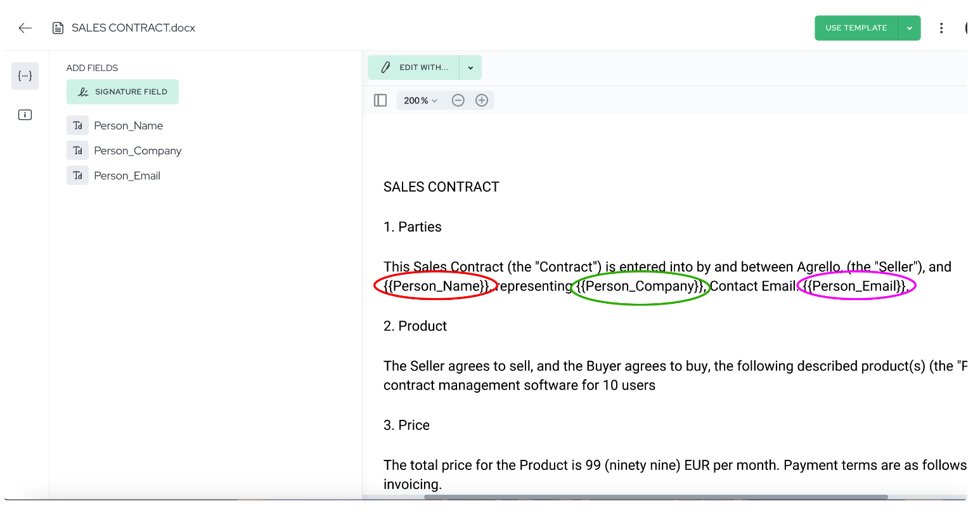Click the ADD FIELDS panel label
The height and width of the screenshot is (515, 980).
(92, 68)
